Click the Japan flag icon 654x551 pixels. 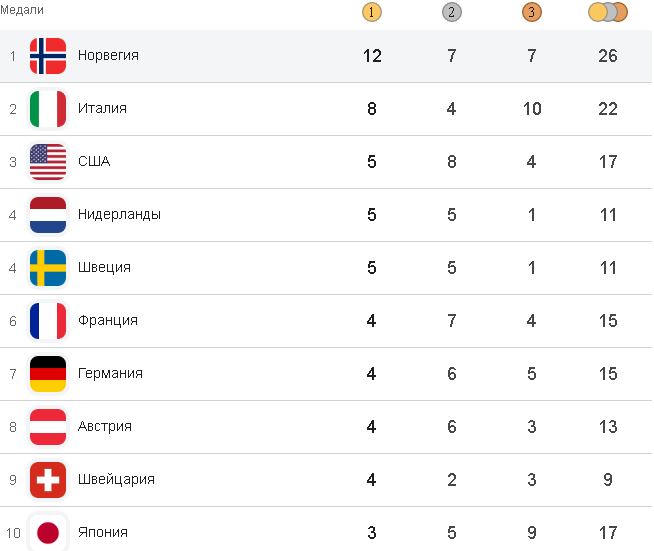48,532
